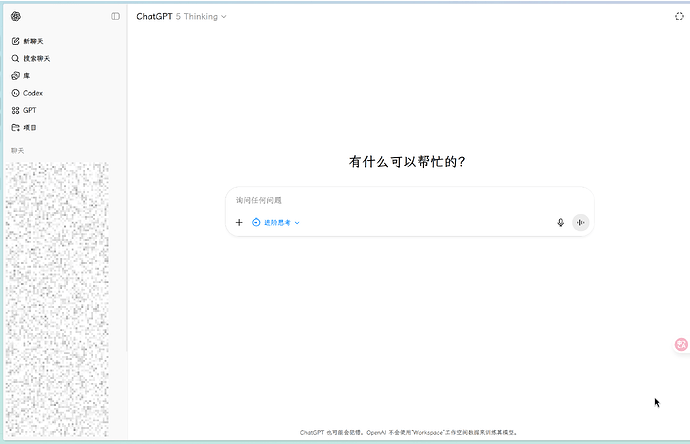
Task: Click the 聊天 section heading in sidebar
Action: [17, 150]
